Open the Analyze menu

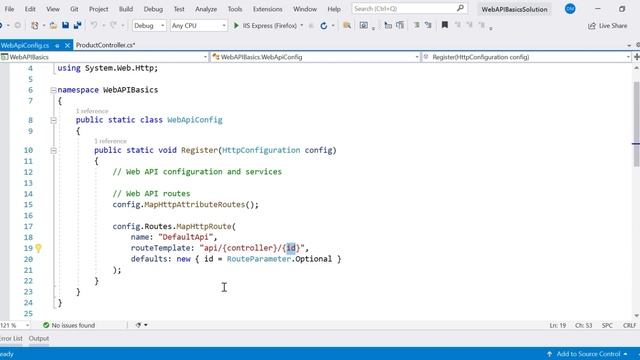(x=206, y=9)
